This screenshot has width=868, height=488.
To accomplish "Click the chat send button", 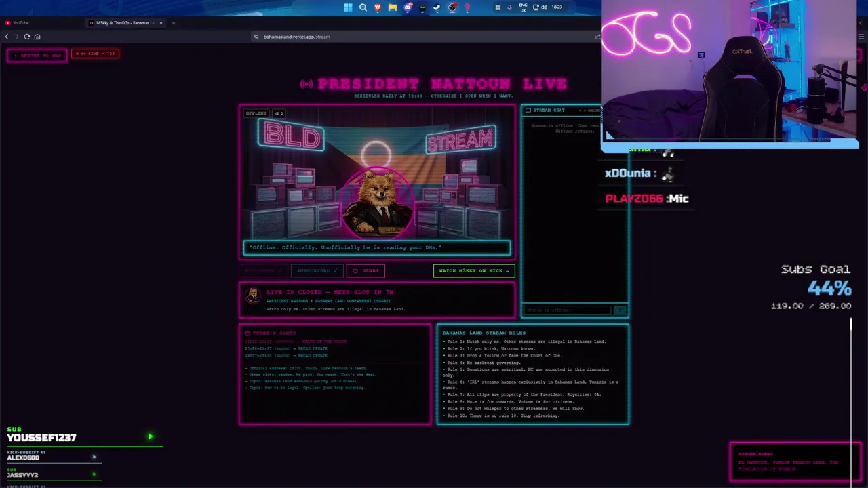I will tap(620, 310).
